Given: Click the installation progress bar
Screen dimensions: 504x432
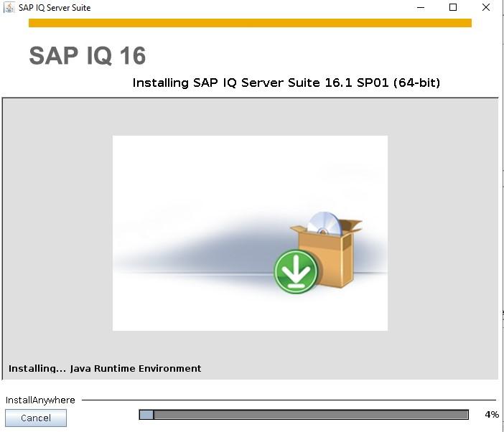Looking at the screenshot, I should [x=304, y=415].
